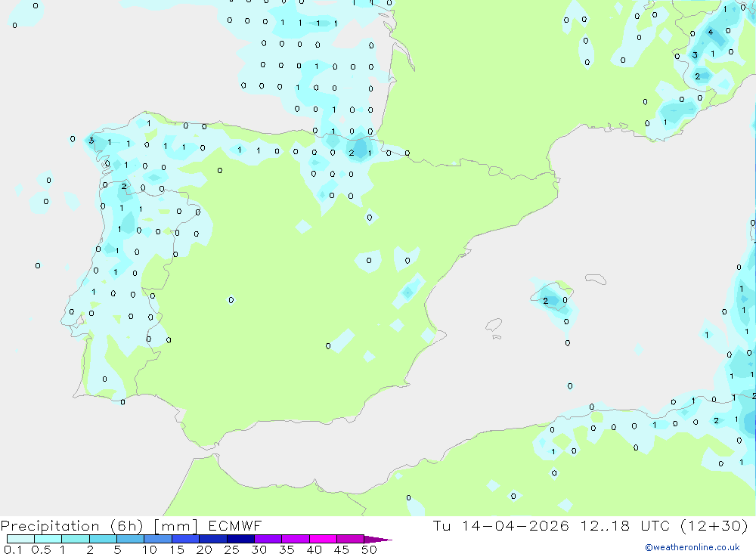This screenshot has width=756, height=554.
Task: Click the legend label 40
Action: tap(314, 549)
